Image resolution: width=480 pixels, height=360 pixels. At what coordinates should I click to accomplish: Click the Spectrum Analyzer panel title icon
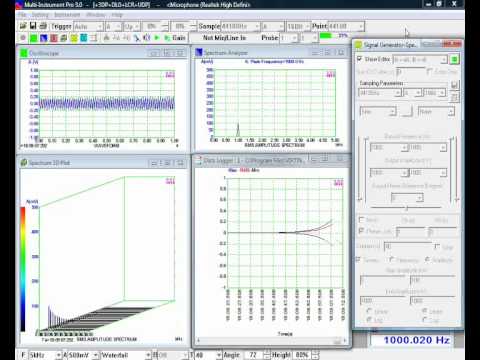(199, 52)
